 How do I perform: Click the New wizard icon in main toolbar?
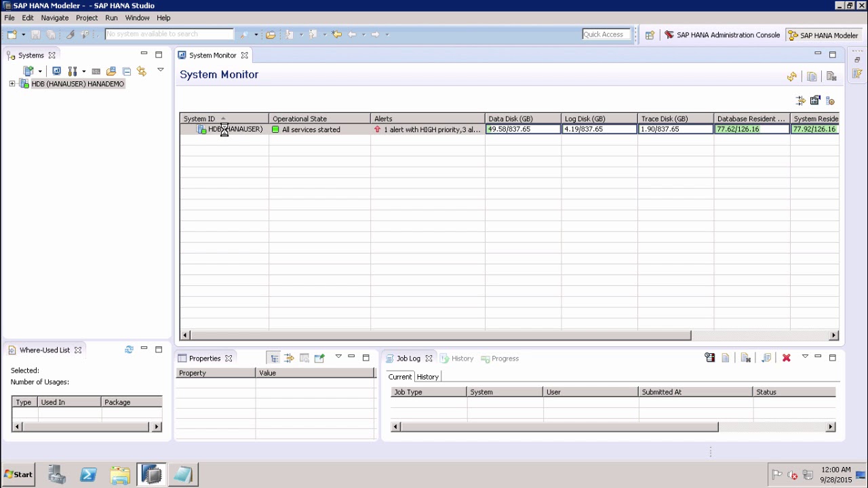pyautogui.click(x=12, y=35)
